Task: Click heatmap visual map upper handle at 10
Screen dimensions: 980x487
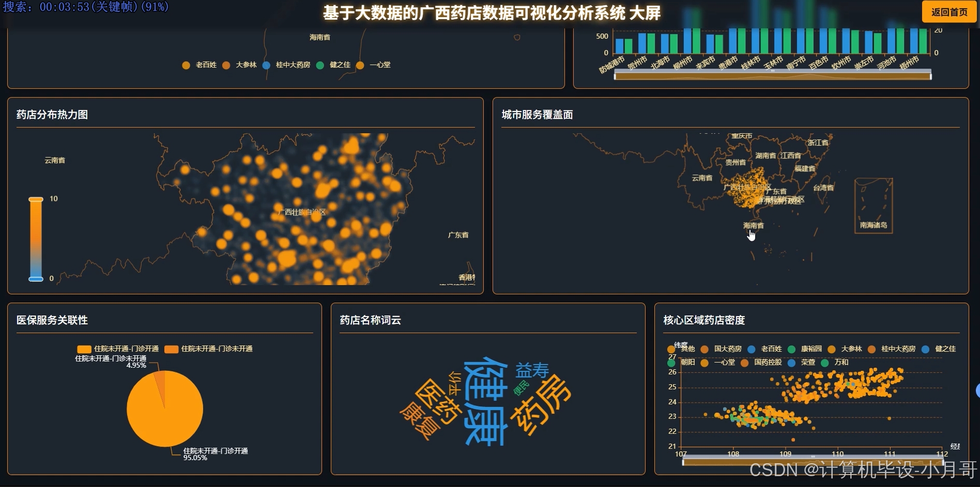Action: coord(36,199)
